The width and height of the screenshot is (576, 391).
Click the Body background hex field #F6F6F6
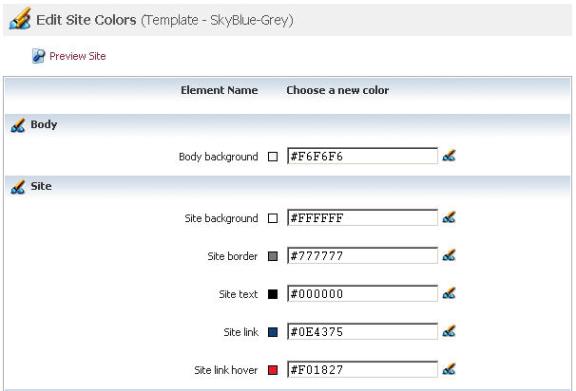pyautogui.click(x=363, y=156)
